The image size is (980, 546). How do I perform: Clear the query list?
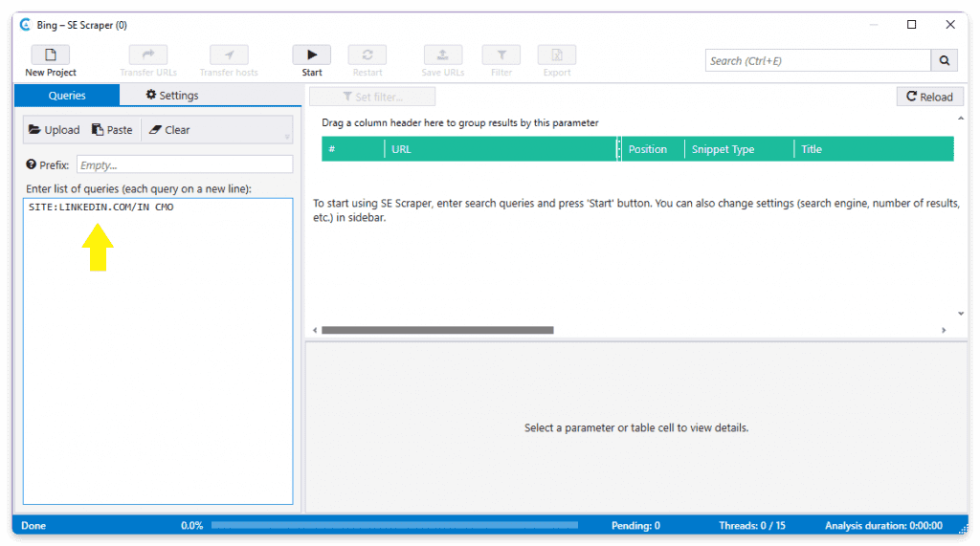point(169,130)
